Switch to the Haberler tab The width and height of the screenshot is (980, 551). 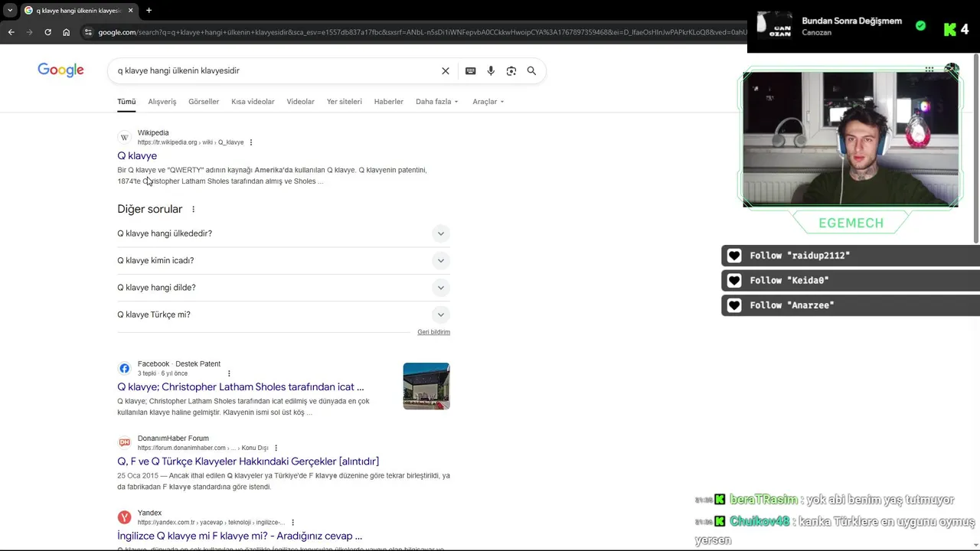[x=388, y=102]
